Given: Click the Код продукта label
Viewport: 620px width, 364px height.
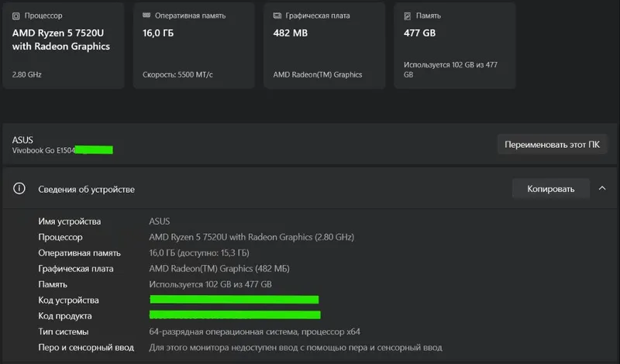Looking at the screenshot, I should coord(65,316).
